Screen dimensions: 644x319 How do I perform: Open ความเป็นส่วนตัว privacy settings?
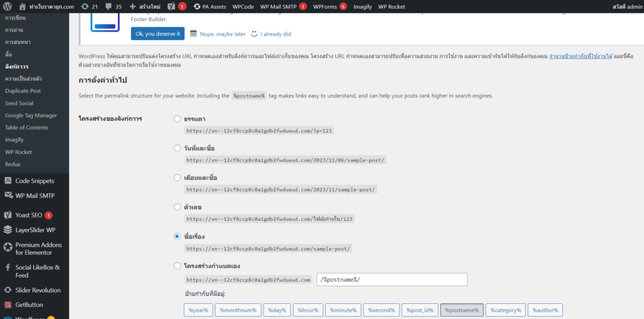23,79
